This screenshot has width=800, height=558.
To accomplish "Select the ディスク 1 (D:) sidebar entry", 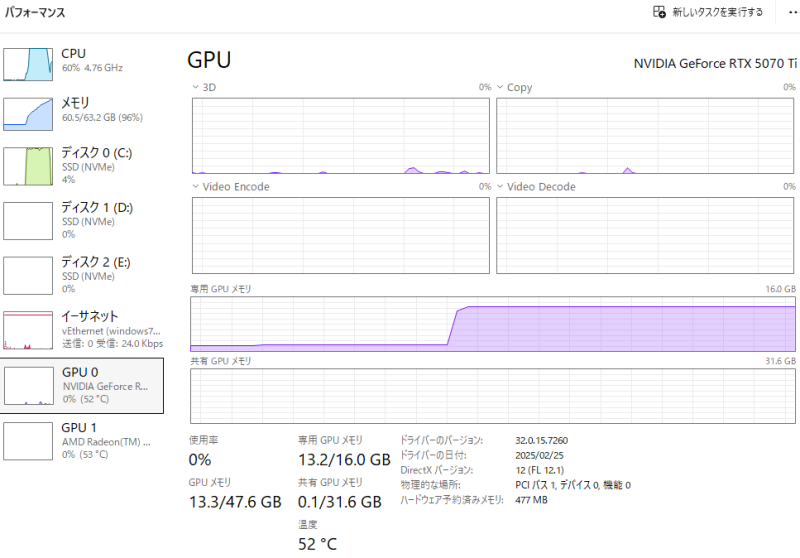I will pyautogui.click(x=80, y=220).
